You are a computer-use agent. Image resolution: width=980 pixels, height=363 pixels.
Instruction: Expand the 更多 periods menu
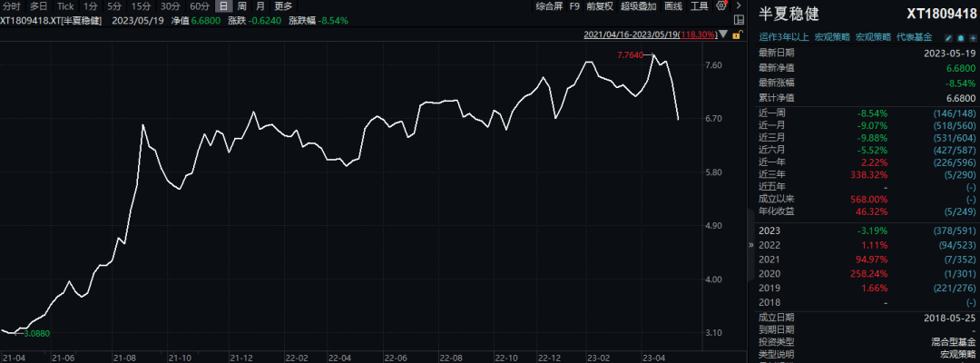pyautogui.click(x=283, y=5)
